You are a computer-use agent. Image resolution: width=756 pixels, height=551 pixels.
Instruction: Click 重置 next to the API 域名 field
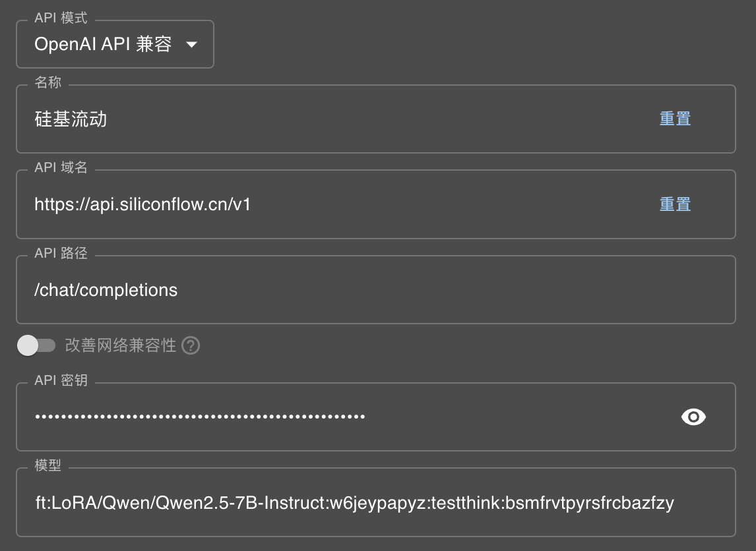click(675, 204)
